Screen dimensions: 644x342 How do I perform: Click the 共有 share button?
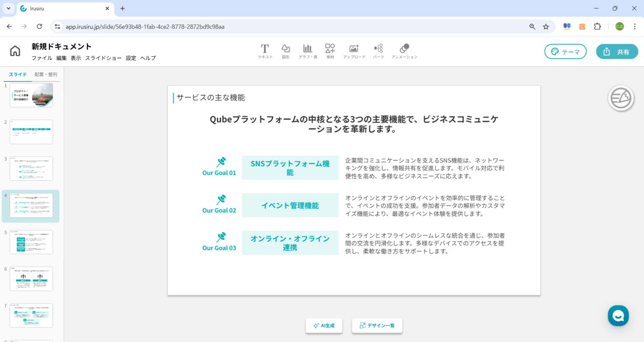tap(617, 51)
